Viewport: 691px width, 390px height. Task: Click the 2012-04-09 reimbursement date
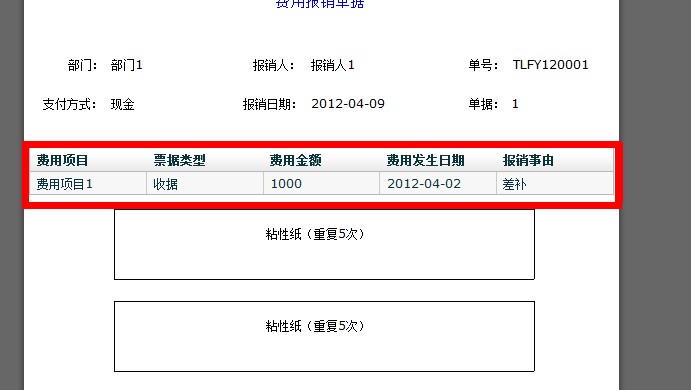348,104
